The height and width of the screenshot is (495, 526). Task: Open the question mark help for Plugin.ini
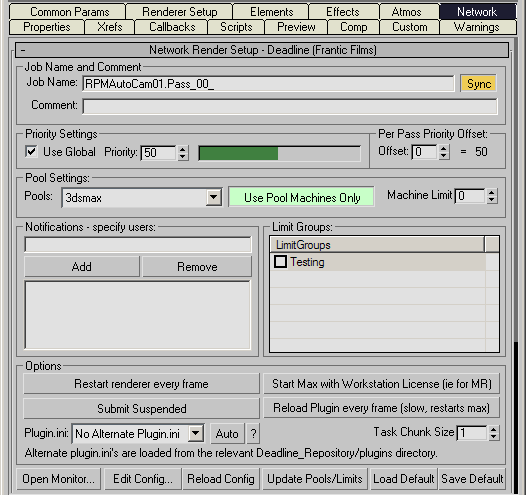click(x=253, y=434)
